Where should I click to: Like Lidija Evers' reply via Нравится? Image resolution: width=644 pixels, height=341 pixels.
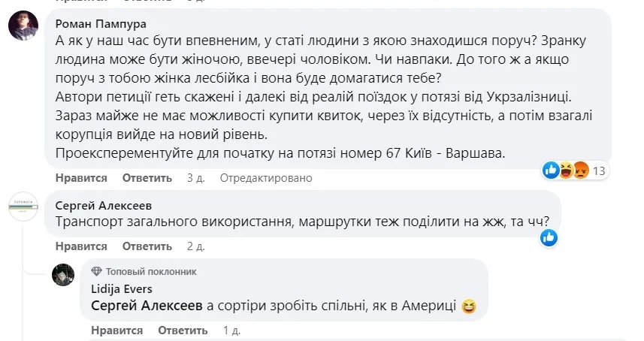point(116,330)
